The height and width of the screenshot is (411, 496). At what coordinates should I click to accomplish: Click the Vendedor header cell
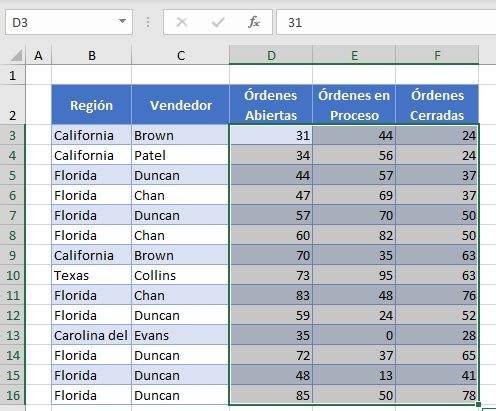coord(181,105)
